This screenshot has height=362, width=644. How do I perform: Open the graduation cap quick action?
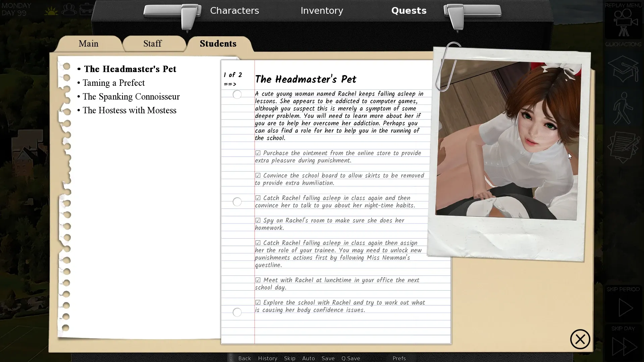coord(623,69)
